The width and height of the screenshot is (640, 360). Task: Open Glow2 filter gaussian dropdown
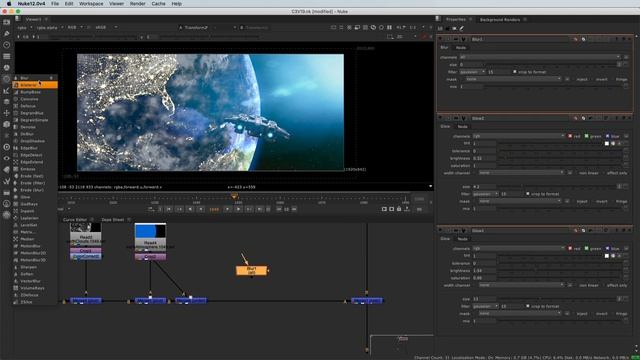pos(485,194)
